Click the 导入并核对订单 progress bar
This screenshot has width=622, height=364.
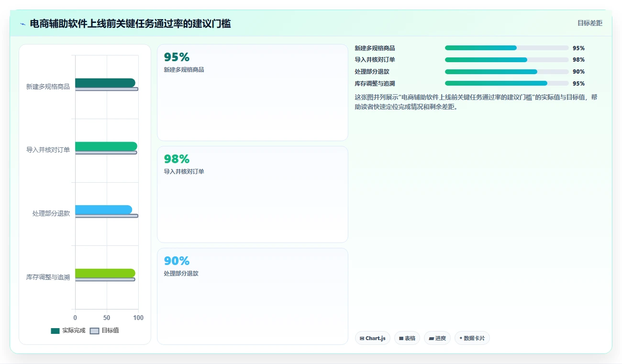507,60
